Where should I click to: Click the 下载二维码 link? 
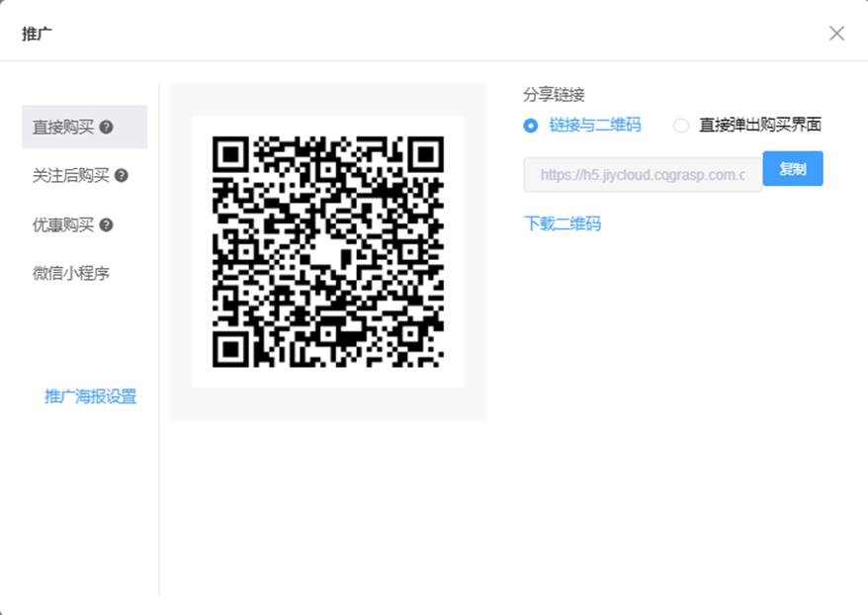coord(563,223)
